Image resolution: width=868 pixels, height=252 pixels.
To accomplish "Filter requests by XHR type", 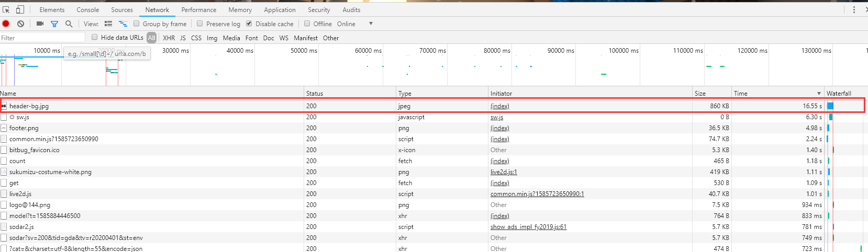I will coord(169,38).
